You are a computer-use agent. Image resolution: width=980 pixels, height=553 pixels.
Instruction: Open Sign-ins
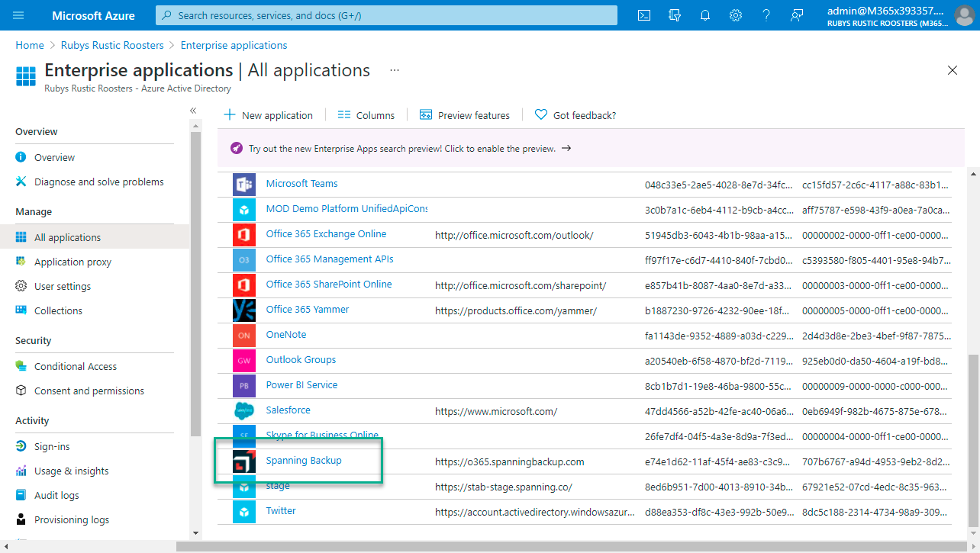(x=52, y=446)
